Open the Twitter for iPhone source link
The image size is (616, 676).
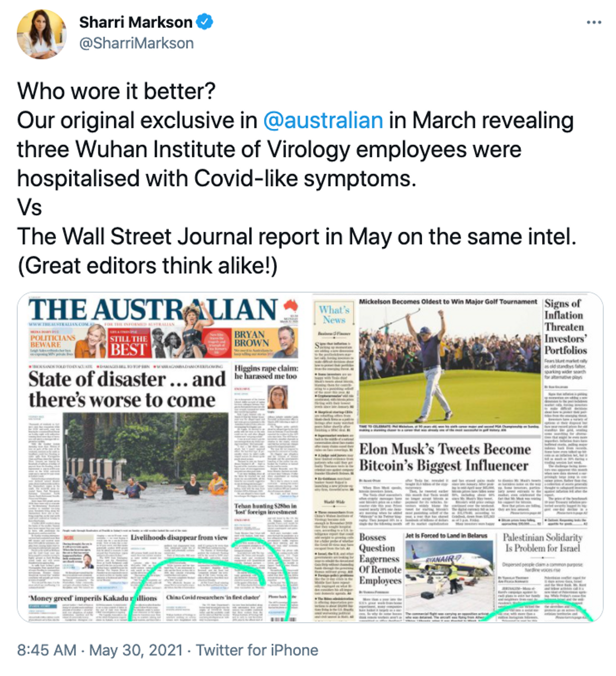[257, 650]
